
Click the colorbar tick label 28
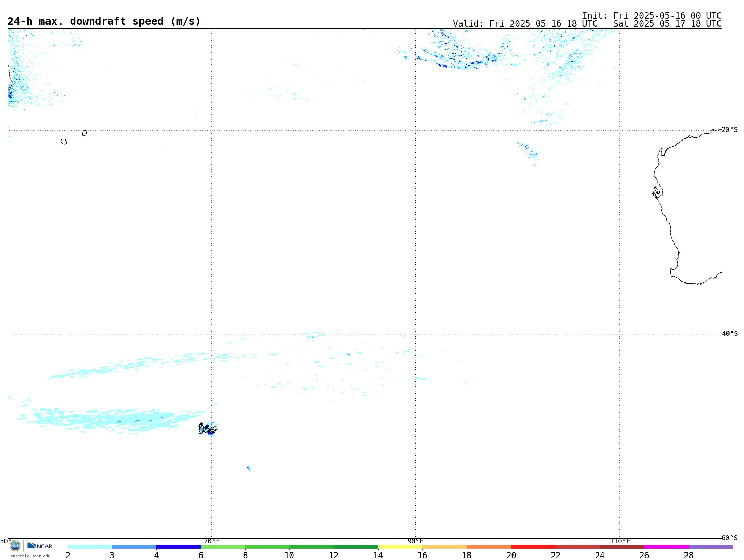[689, 555]
